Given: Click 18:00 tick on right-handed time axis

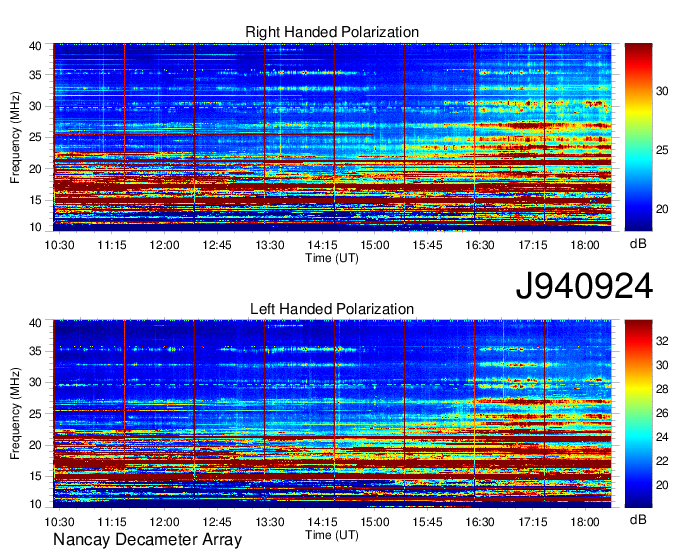Looking at the screenshot, I should point(585,245).
